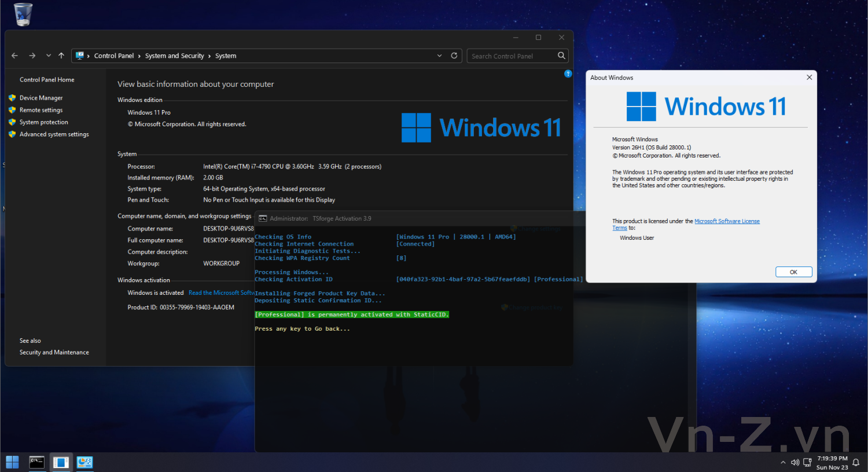Click the Search Control Panel field
Screen dimensions: 868x472
tap(510, 56)
